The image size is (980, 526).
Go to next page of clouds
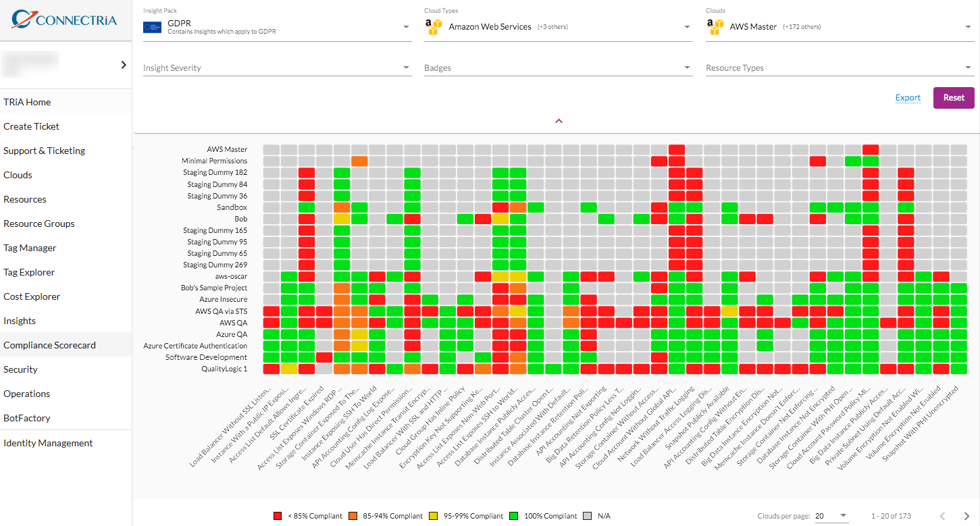pos(968,517)
